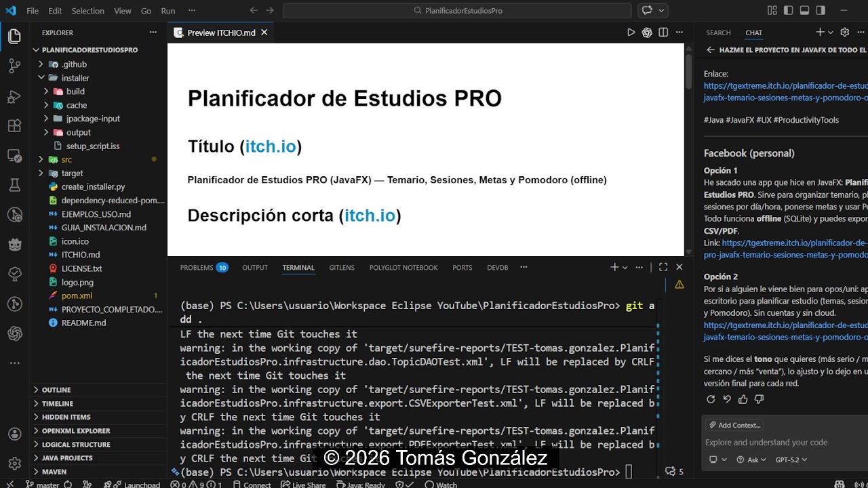Collapse the installer folder
This screenshot has width=868, height=488.
point(41,78)
